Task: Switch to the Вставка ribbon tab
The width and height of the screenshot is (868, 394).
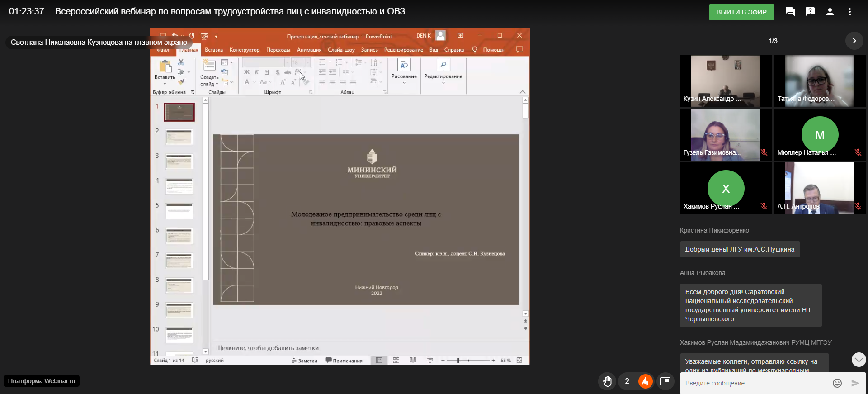Action: coord(213,50)
